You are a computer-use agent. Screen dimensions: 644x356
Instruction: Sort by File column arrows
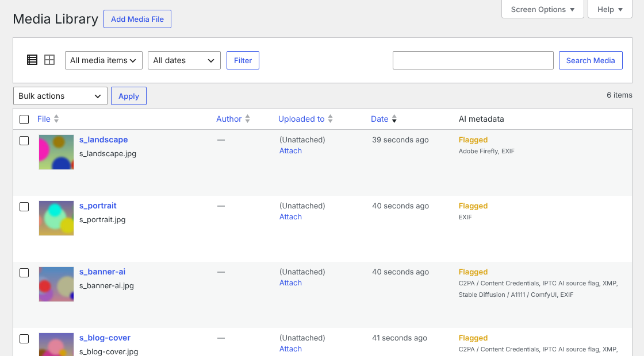point(56,119)
